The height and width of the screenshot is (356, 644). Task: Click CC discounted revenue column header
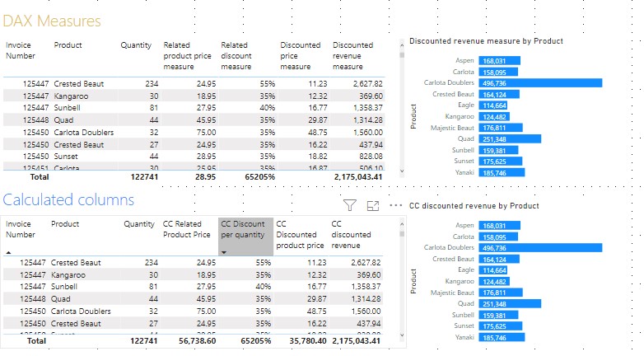pos(351,235)
